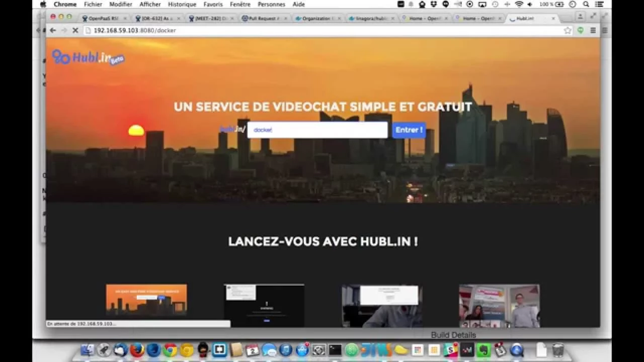This screenshot has width=644, height=362.
Task: Launch Chrome Canary from the Dock
Action: (x=187, y=350)
